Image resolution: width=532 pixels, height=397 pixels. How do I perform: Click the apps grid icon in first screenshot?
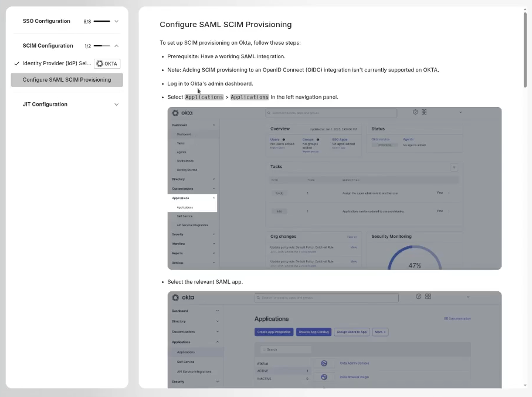pos(424,112)
